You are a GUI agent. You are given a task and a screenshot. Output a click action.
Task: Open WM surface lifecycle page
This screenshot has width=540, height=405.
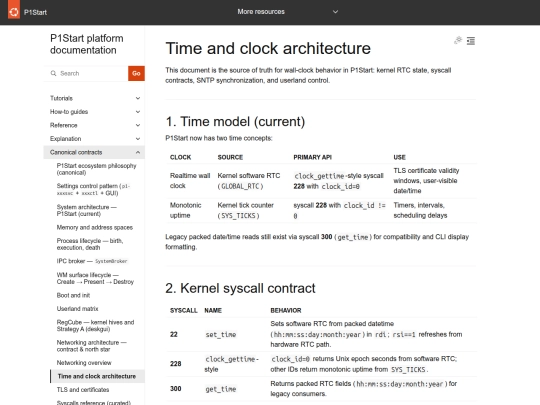[x=95, y=278]
